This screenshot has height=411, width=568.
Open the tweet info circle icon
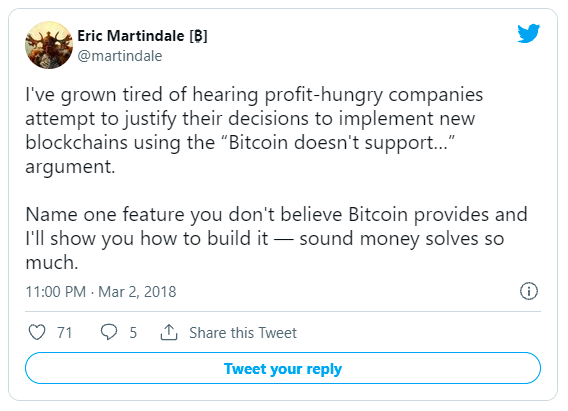click(x=529, y=291)
